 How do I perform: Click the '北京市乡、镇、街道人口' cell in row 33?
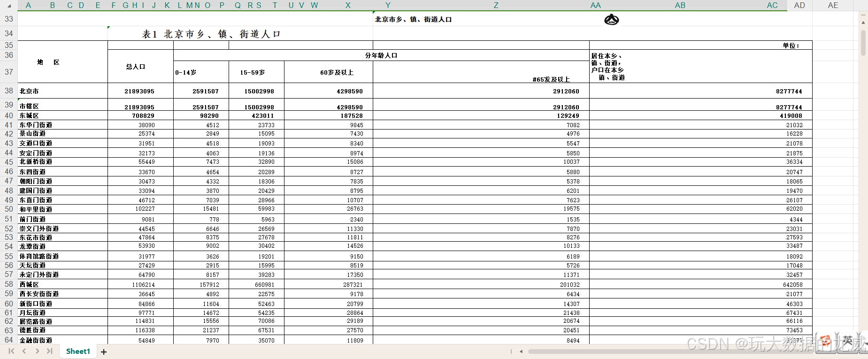[x=413, y=19]
